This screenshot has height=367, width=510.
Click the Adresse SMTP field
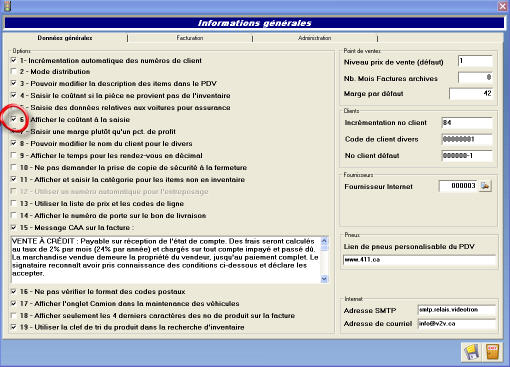[456, 310]
